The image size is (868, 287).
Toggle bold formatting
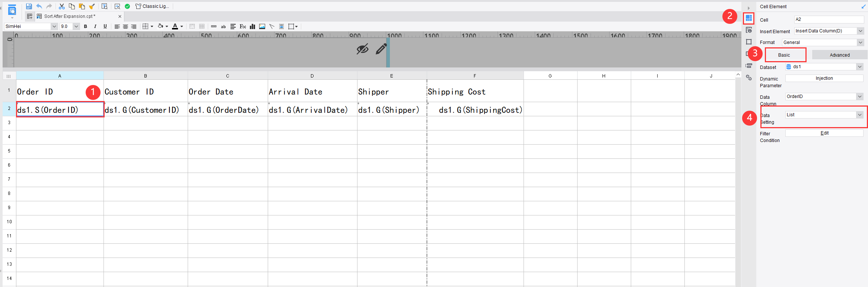pyautogui.click(x=86, y=26)
